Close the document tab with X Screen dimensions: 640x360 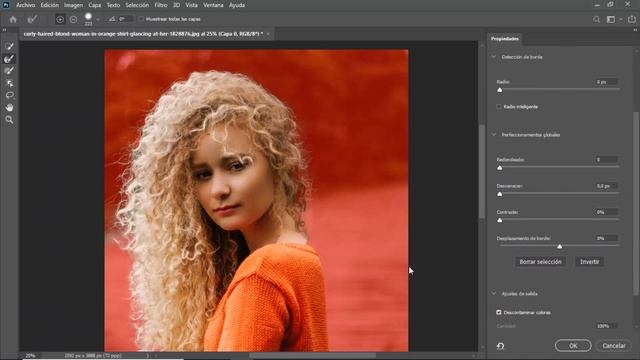click(268, 34)
